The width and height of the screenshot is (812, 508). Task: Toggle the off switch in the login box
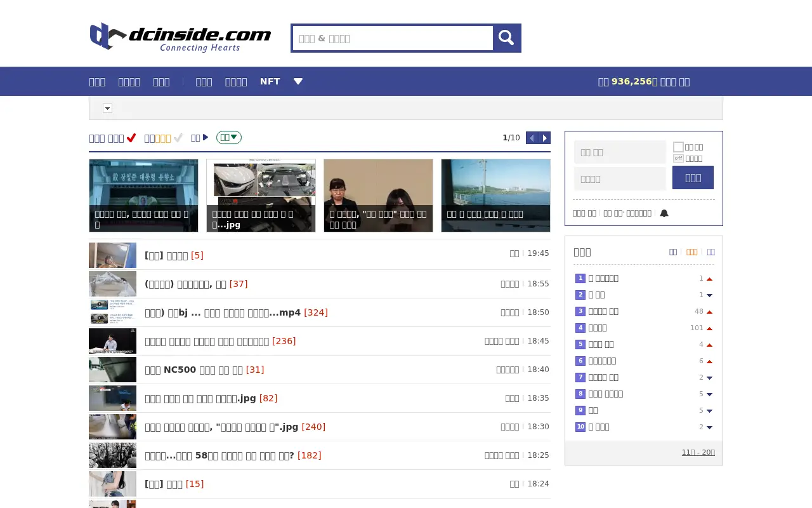tap(678, 158)
